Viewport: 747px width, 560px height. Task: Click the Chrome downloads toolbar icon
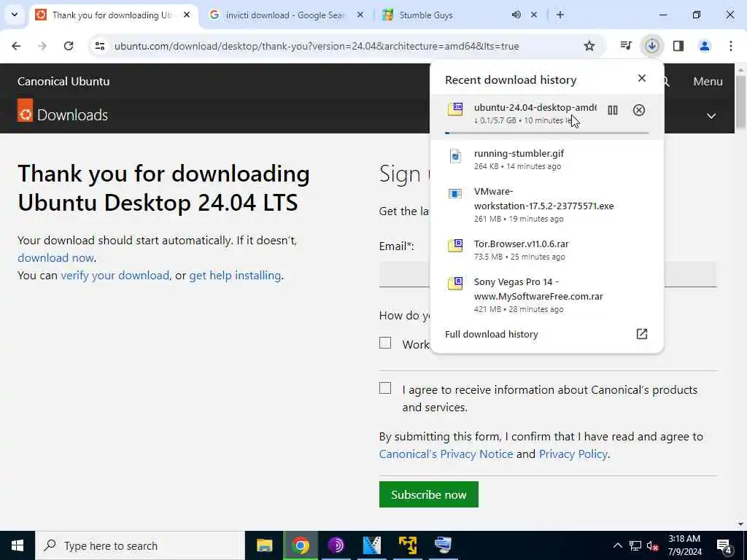pyautogui.click(x=651, y=46)
